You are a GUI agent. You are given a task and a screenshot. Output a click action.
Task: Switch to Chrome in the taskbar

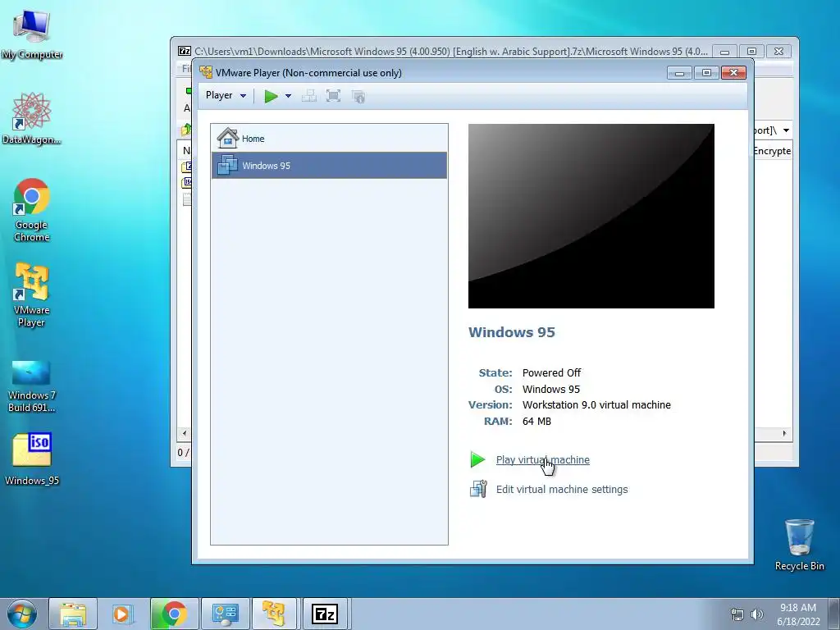coord(174,614)
